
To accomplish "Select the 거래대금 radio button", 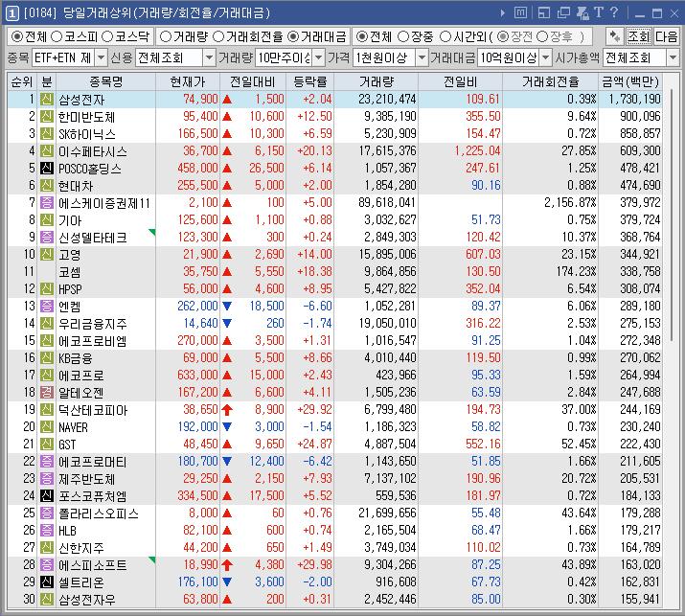I will 293,36.
